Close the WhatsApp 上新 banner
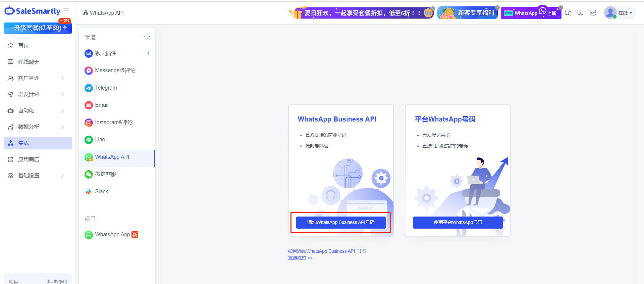This screenshot has height=284, width=644. click(x=560, y=8)
